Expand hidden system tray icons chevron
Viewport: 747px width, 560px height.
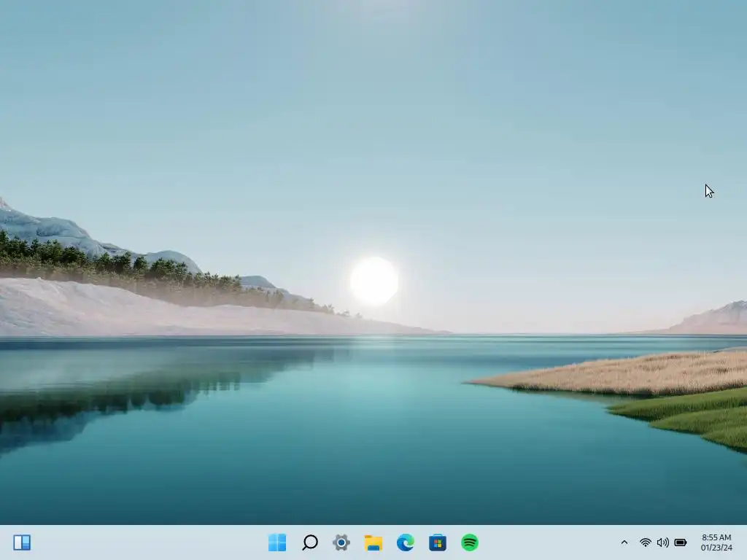[x=624, y=542]
